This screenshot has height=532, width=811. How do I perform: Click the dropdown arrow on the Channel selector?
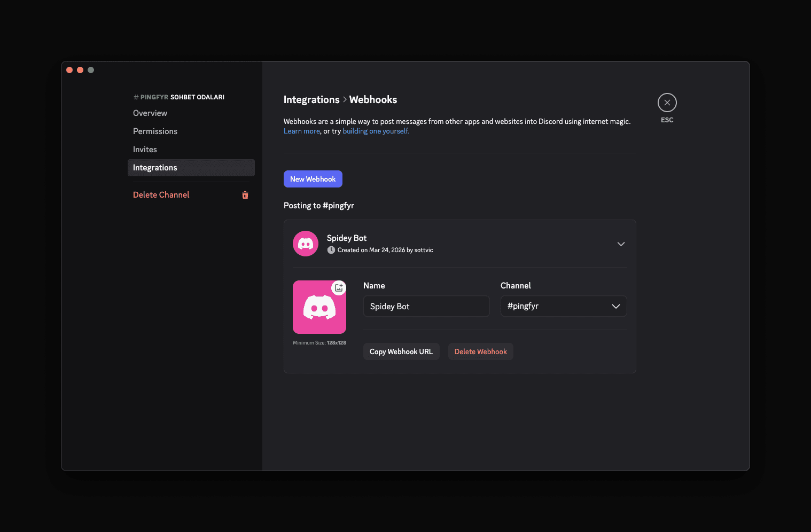tap(615, 306)
